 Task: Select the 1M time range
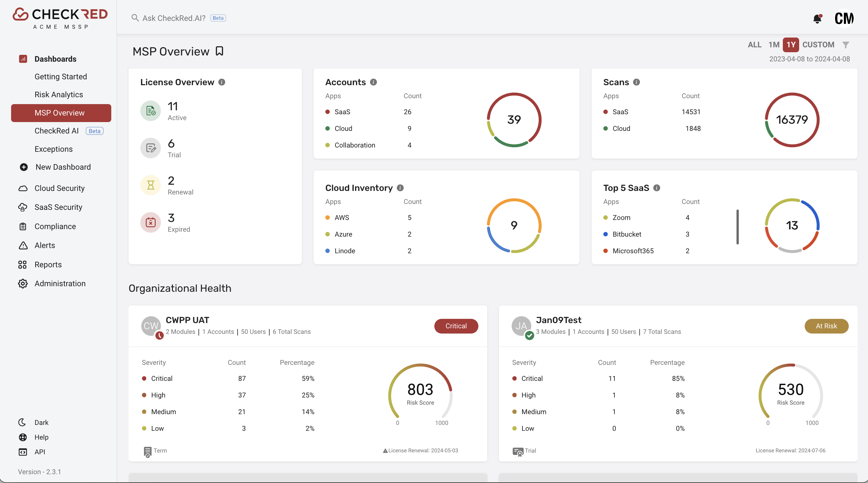click(x=774, y=45)
